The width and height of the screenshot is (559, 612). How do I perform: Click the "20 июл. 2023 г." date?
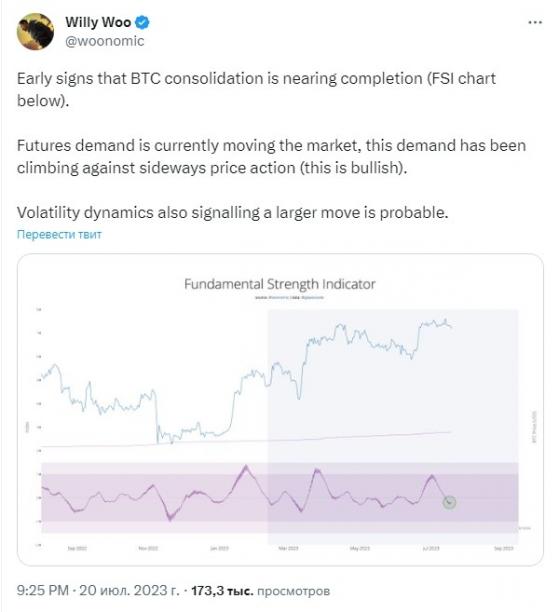tap(130, 590)
